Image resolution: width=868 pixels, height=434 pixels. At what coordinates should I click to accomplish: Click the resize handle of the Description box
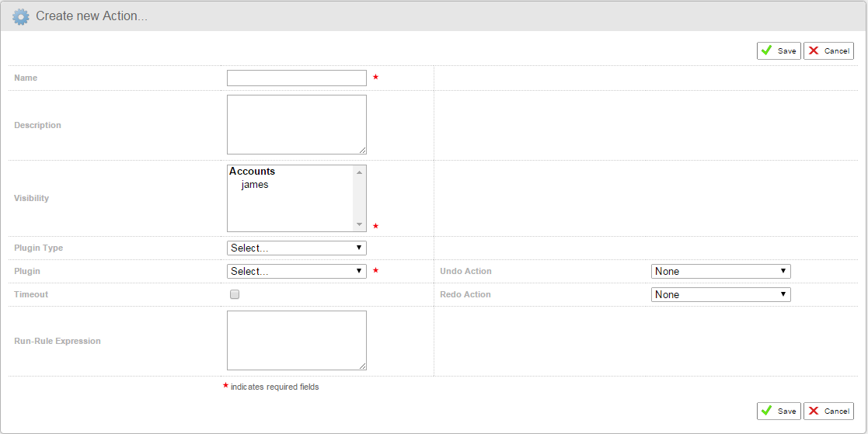pos(362,150)
